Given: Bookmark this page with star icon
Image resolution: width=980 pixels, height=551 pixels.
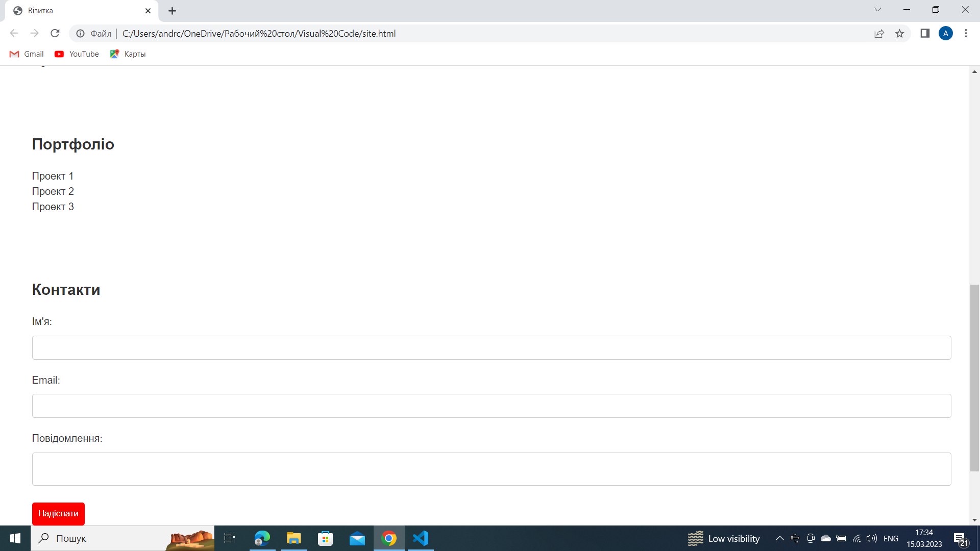Looking at the screenshot, I should coord(899,34).
